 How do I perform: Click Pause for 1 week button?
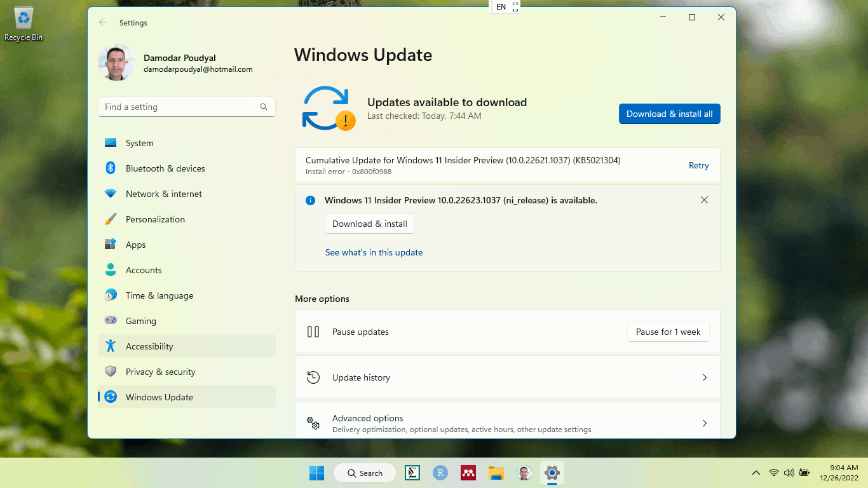[x=668, y=332]
